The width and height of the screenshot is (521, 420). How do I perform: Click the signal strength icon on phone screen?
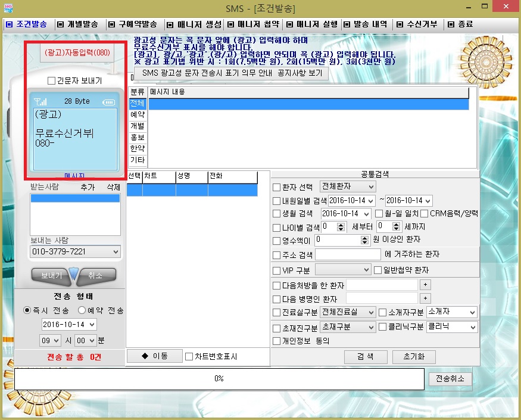tap(40, 102)
